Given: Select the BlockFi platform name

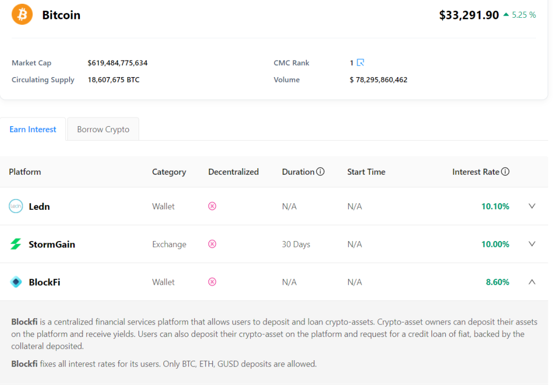Looking at the screenshot, I should pos(44,283).
